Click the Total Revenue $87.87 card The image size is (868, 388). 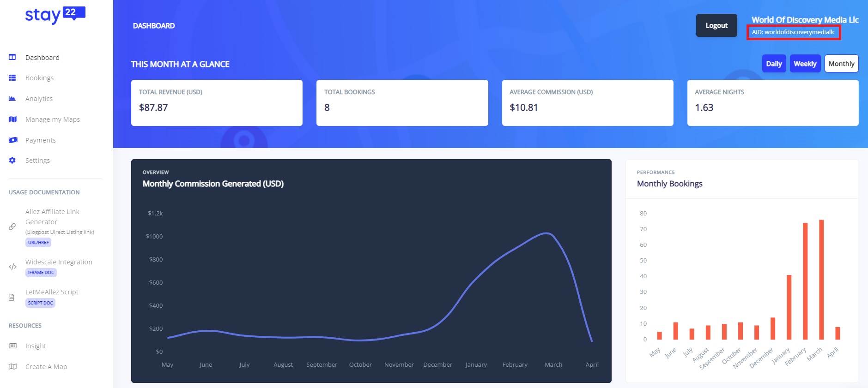(x=217, y=103)
